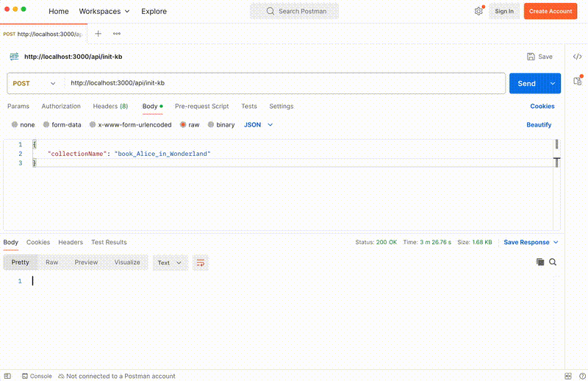This screenshot has height=381, width=588.
Task: Click the blue Send button
Action: 527,83
